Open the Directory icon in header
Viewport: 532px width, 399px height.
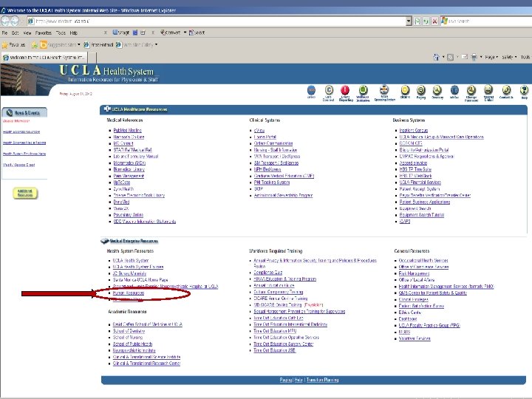tap(437, 90)
